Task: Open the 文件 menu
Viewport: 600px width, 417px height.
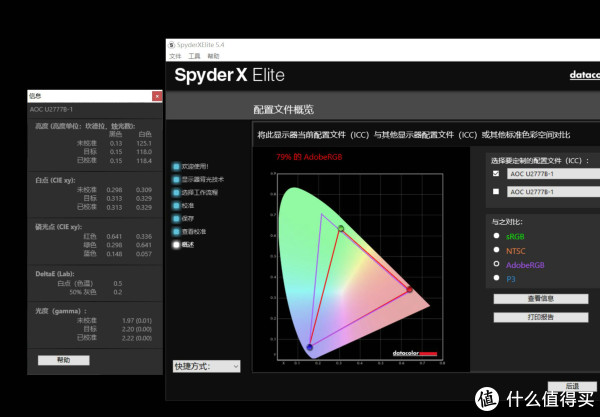Action: coord(175,56)
